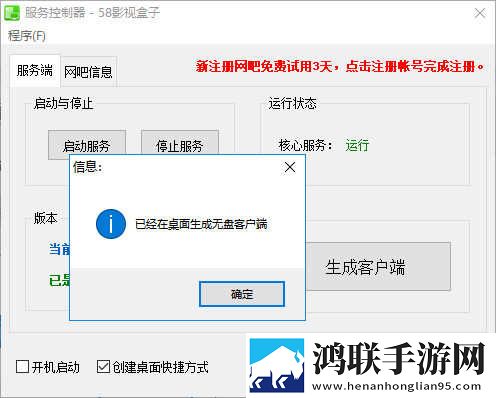Viewport: 496px width, 398px height.
Task: Click the 信息: dialog title
Action: 88,167
